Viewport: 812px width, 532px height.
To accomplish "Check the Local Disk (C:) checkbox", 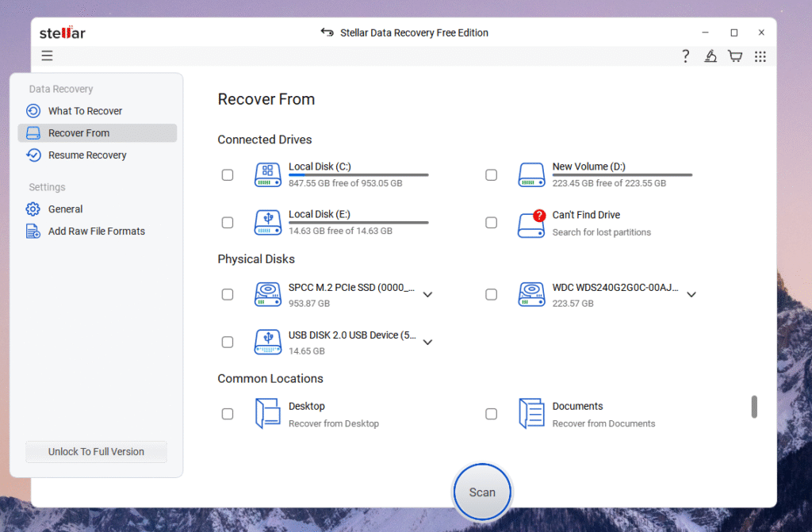I will (x=228, y=175).
